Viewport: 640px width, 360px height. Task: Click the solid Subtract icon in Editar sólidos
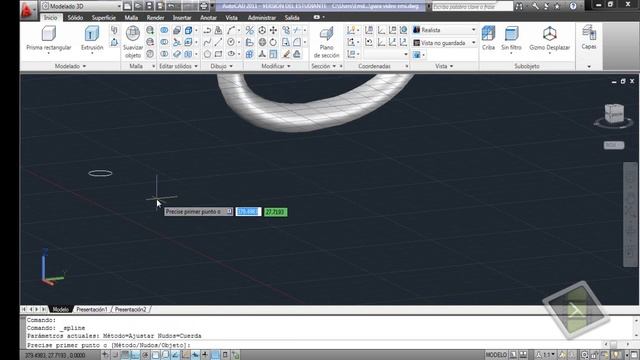click(164, 42)
